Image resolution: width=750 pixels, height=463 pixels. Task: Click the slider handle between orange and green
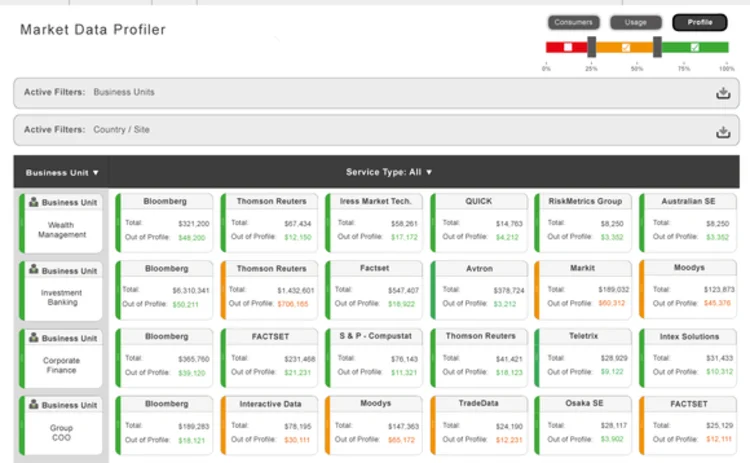(x=657, y=47)
